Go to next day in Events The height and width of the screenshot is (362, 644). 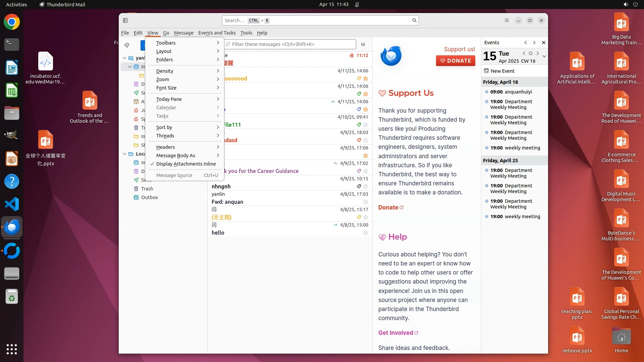tap(538, 53)
